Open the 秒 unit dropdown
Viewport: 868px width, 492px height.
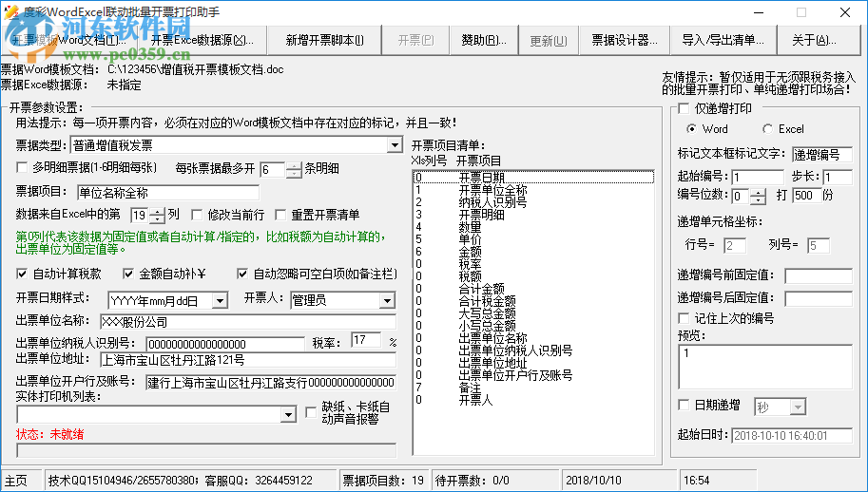(798, 408)
